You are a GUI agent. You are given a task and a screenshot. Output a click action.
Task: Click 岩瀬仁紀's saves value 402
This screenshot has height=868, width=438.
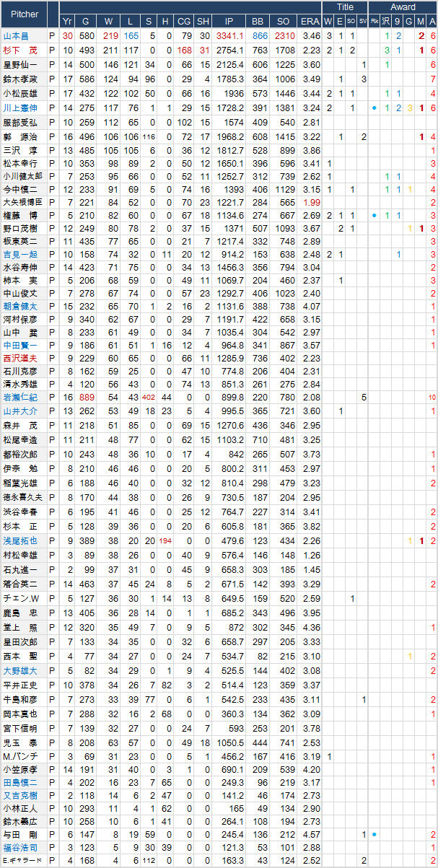coord(149,398)
